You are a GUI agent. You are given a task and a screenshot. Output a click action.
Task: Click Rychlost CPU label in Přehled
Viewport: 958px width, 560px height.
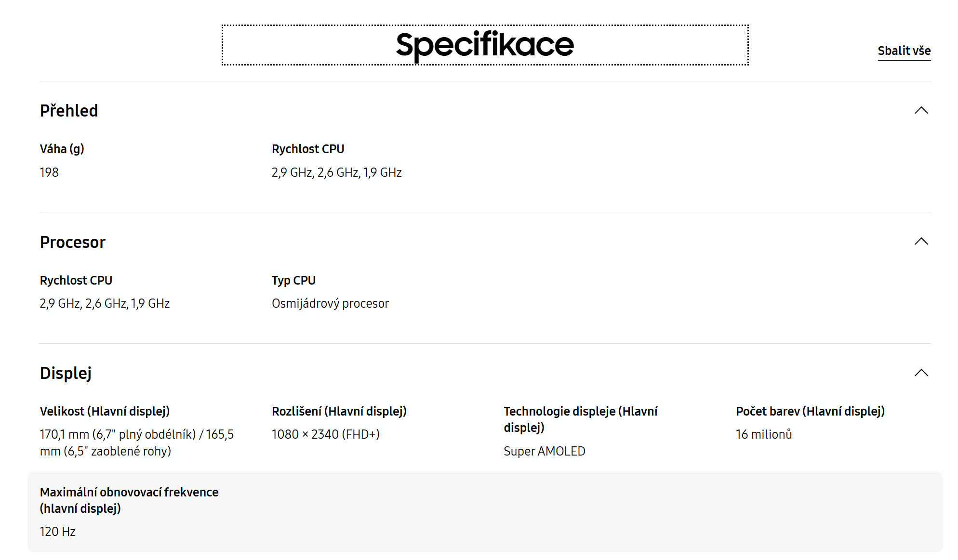coord(308,149)
